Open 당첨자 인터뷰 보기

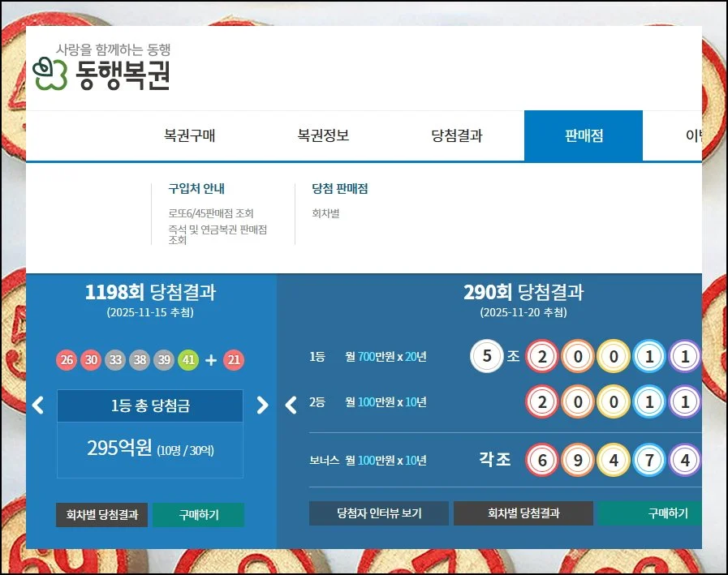tap(378, 513)
